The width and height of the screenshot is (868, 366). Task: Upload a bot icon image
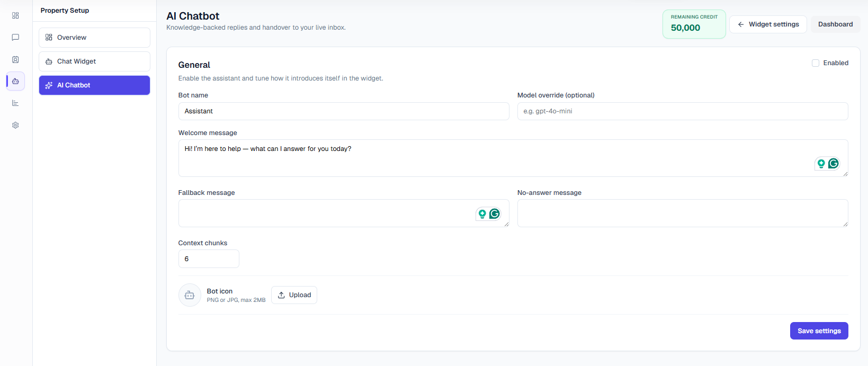294,295
